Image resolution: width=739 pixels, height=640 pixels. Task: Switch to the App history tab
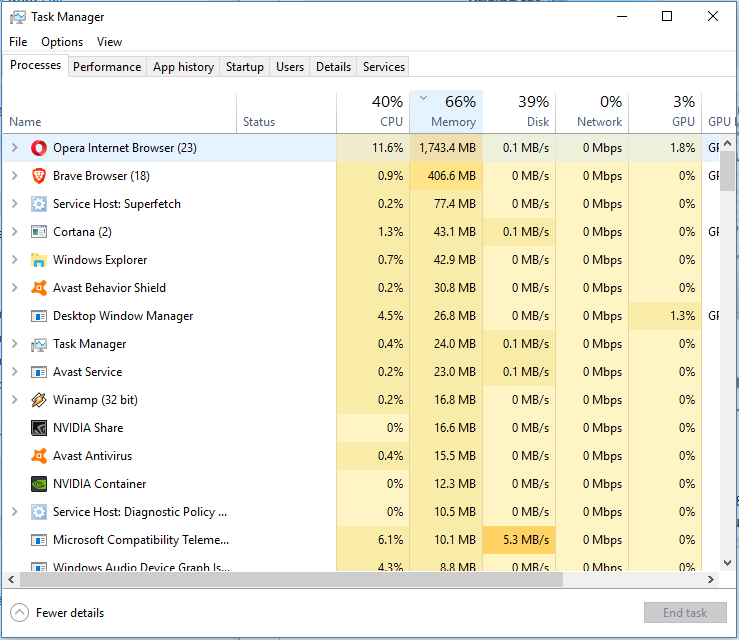click(183, 67)
